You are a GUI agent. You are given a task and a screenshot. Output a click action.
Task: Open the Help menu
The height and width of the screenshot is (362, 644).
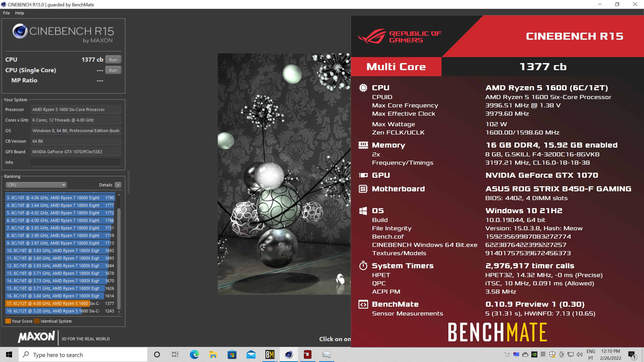(x=19, y=13)
